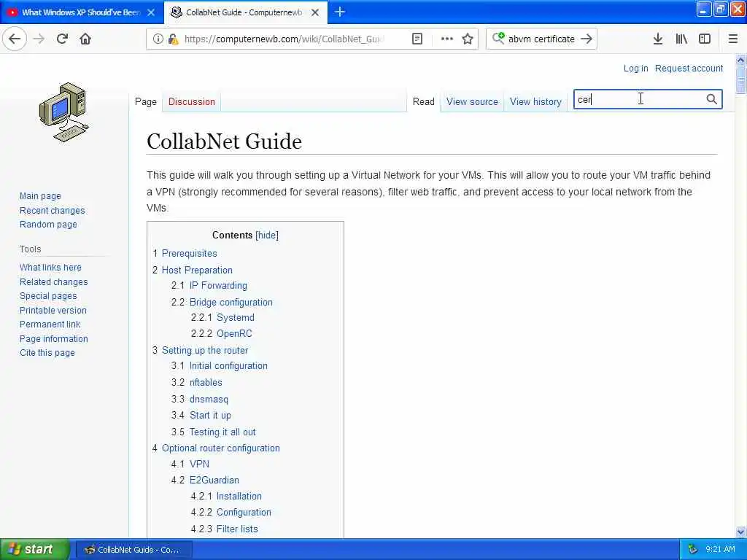Select the Read tab
This screenshot has height=560, width=747.
424,101
